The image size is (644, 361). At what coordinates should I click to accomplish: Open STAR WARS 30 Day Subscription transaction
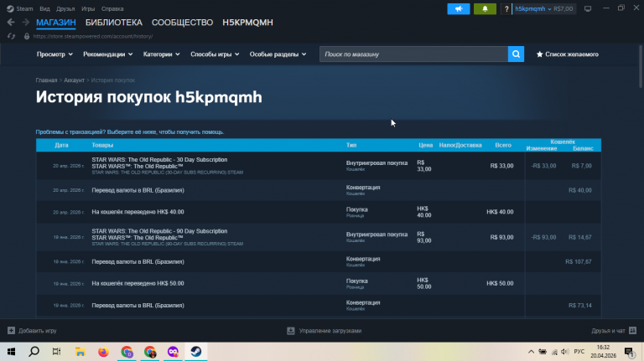pyautogui.click(x=159, y=159)
